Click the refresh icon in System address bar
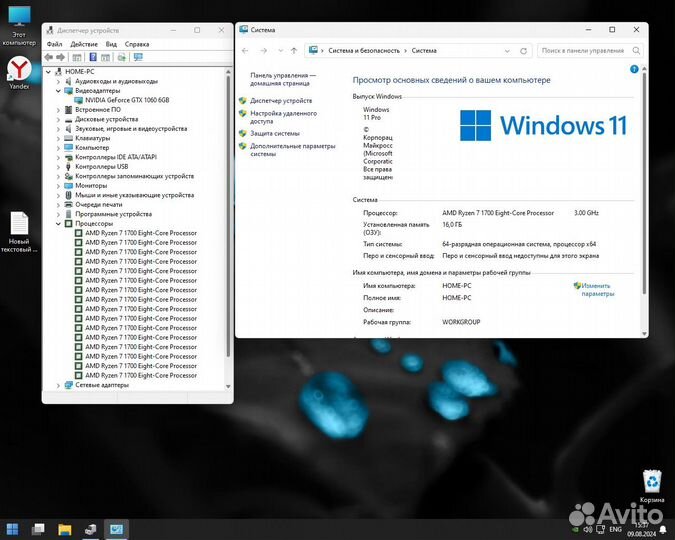 pyautogui.click(x=525, y=50)
